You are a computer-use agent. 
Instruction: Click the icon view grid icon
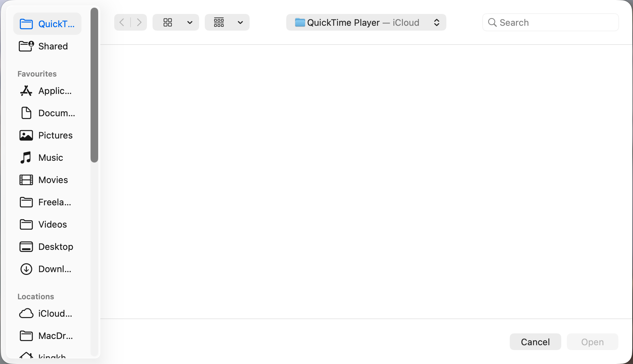point(168,23)
